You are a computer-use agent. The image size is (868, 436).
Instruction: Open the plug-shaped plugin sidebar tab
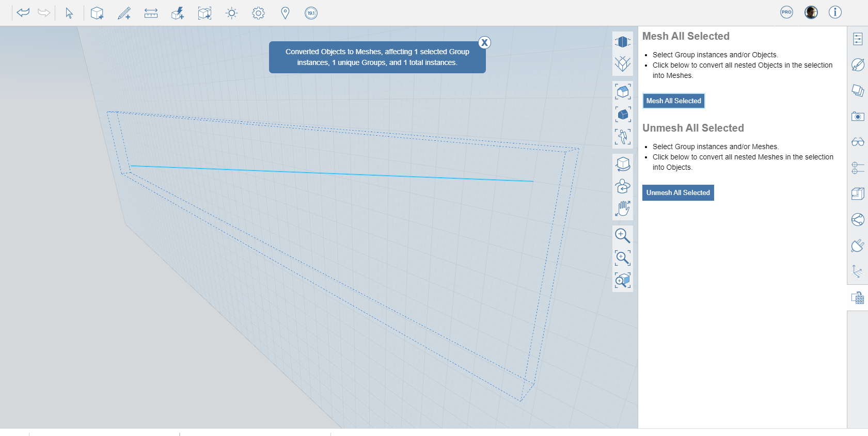(858, 246)
